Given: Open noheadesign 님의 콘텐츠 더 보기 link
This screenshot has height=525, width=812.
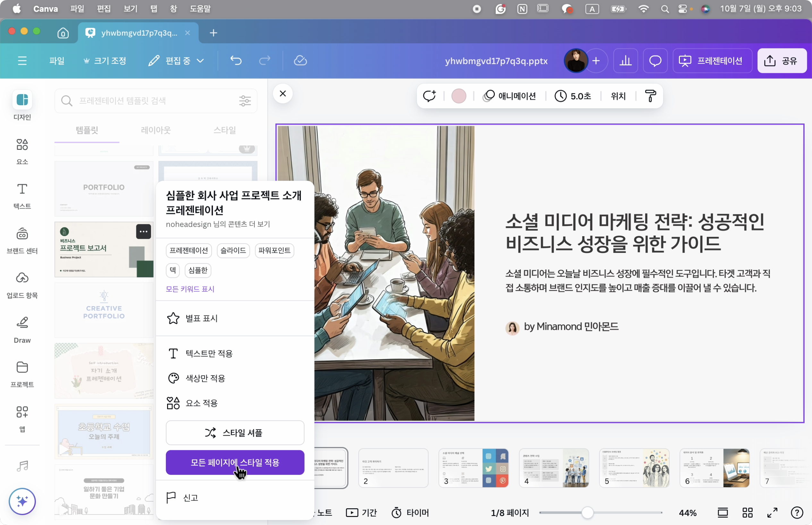Looking at the screenshot, I should click(x=218, y=224).
